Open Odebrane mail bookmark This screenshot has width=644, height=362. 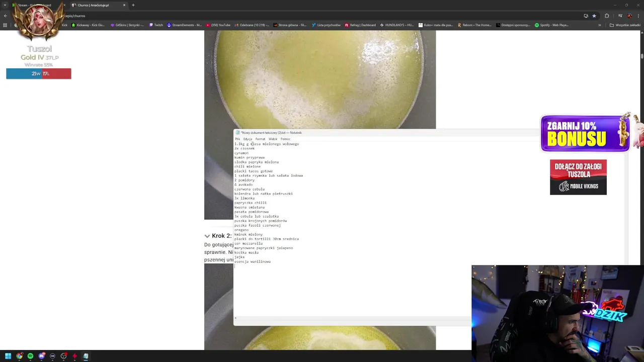[x=252, y=25]
